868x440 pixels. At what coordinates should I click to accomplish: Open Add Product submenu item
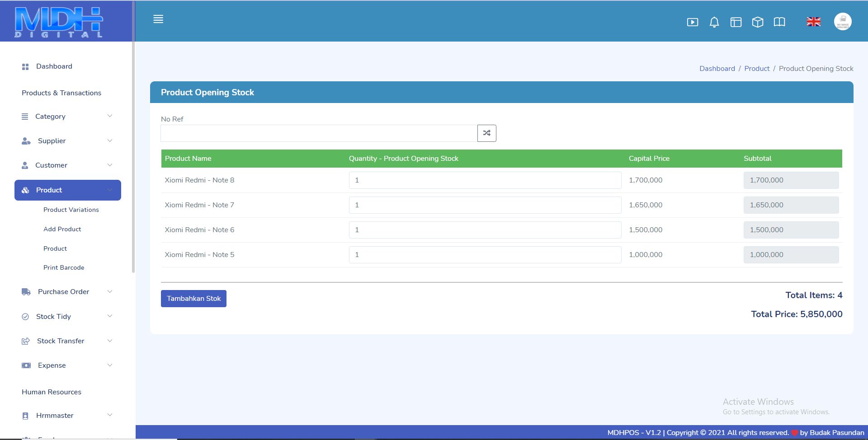(62, 229)
